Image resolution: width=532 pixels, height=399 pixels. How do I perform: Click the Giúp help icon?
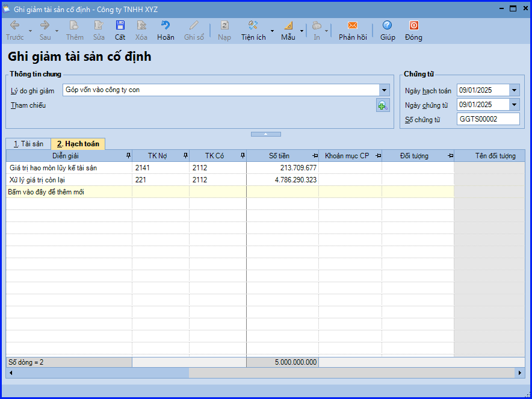[x=388, y=26]
